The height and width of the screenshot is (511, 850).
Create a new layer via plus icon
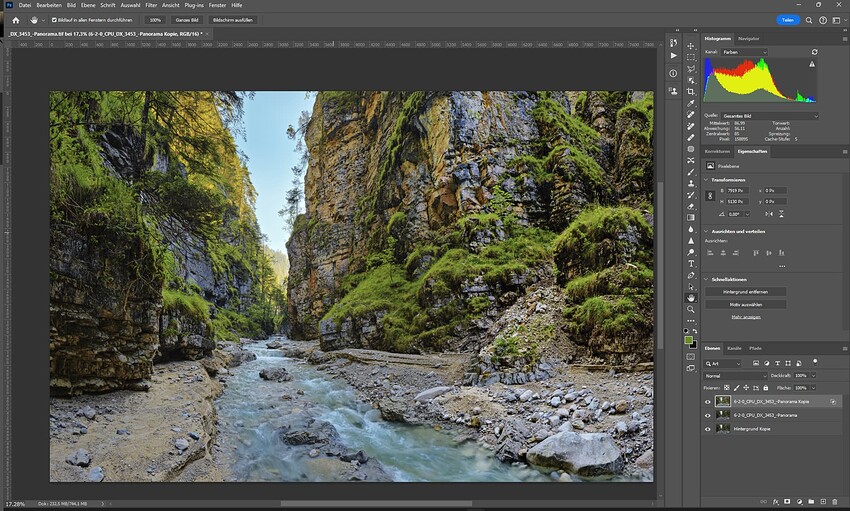click(x=823, y=502)
